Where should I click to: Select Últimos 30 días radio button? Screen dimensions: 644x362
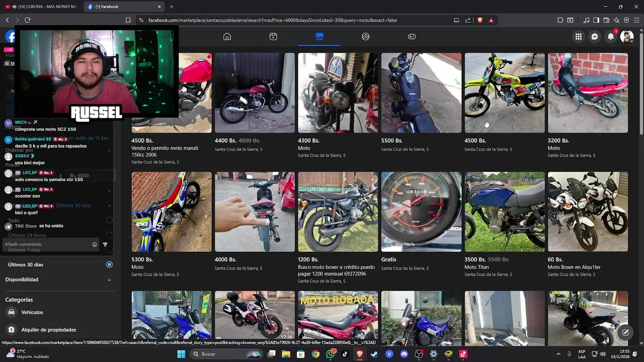109,264
